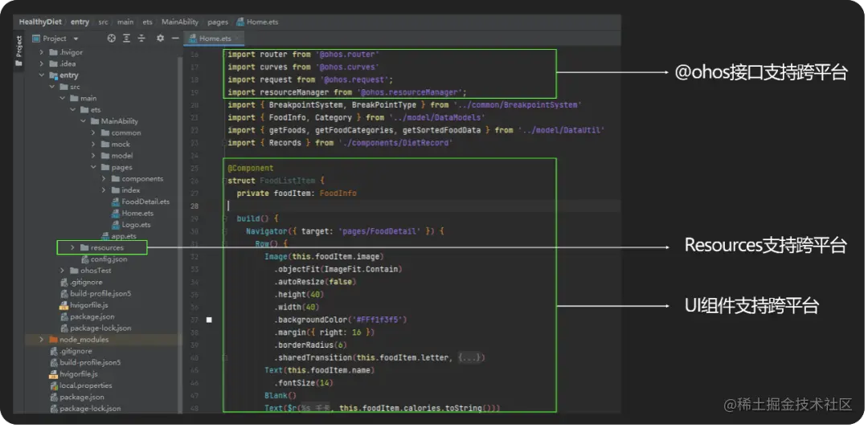The height and width of the screenshot is (428, 868).
Task: Click the white color swatch at line 37
Action: pyautogui.click(x=209, y=320)
